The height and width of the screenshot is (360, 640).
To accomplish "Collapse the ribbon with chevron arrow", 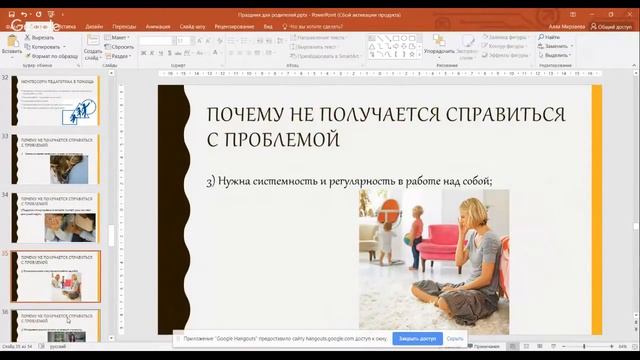I will [634, 65].
